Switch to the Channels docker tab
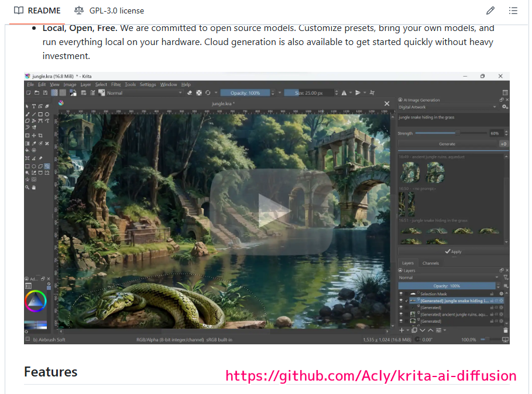The width and height of the screenshot is (532, 394). (431, 263)
